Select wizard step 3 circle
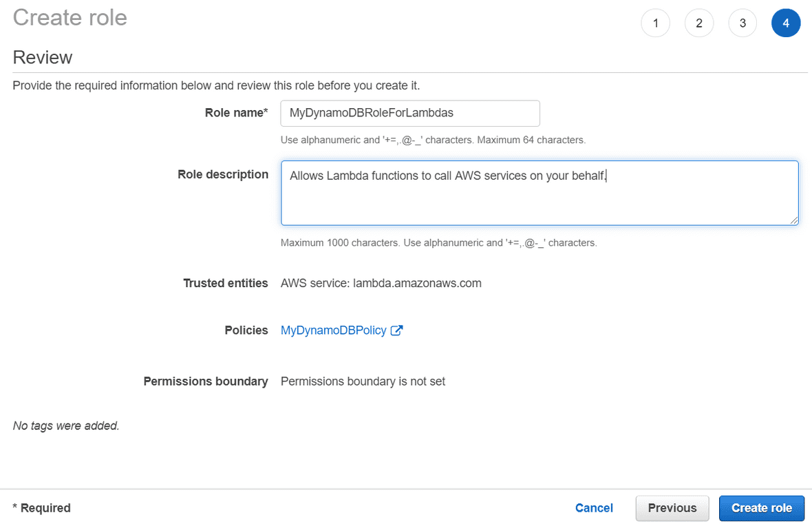Screen dimensions: 812x524 tap(742, 23)
